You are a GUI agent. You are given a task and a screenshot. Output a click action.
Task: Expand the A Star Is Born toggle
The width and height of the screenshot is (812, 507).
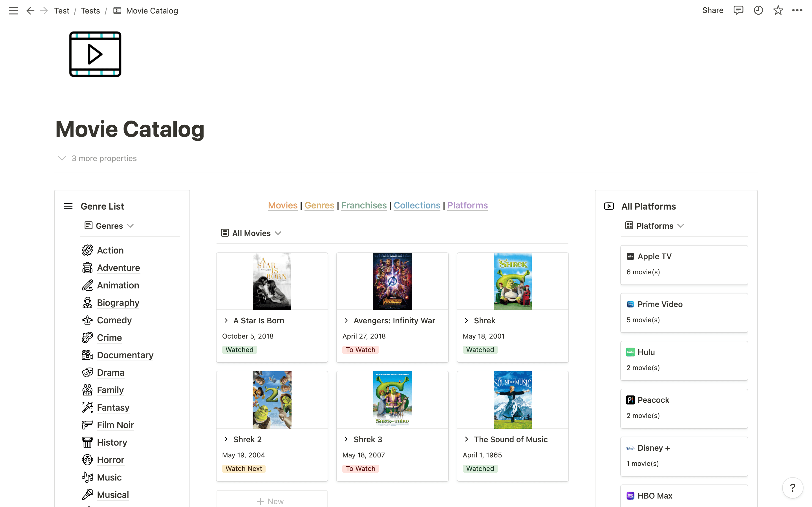(226, 321)
